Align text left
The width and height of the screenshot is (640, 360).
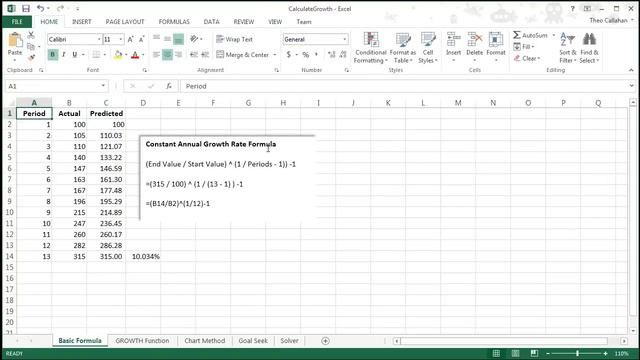[156, 54]
